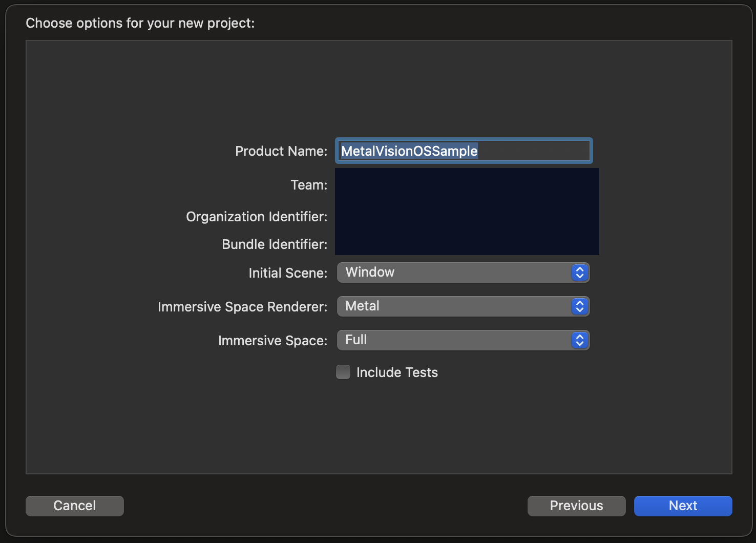756x543 pixels.
Task: Enable the Include Tests checkbox
Action: 343,372
